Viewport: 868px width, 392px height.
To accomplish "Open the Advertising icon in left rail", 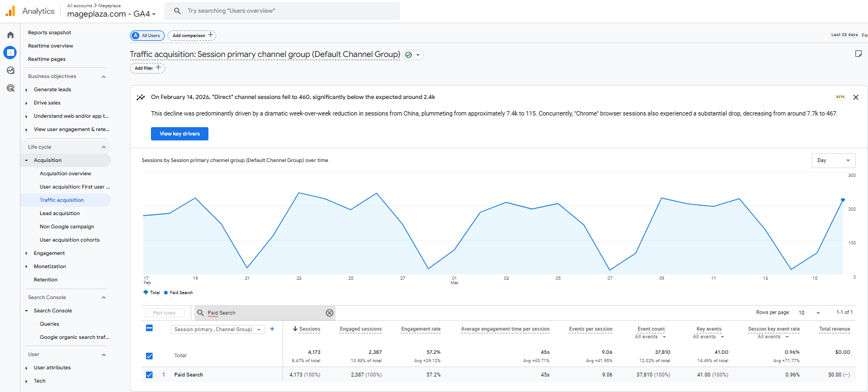I will coord(10,88).
